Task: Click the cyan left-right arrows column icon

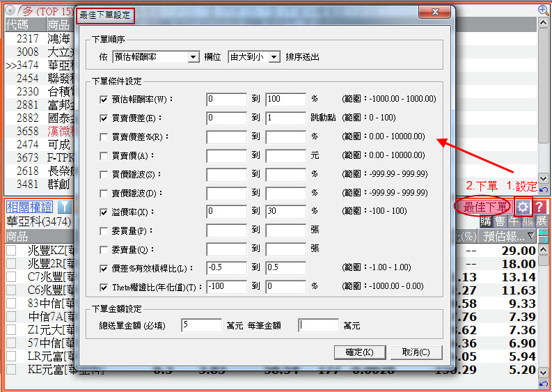Action: point(543,236)
